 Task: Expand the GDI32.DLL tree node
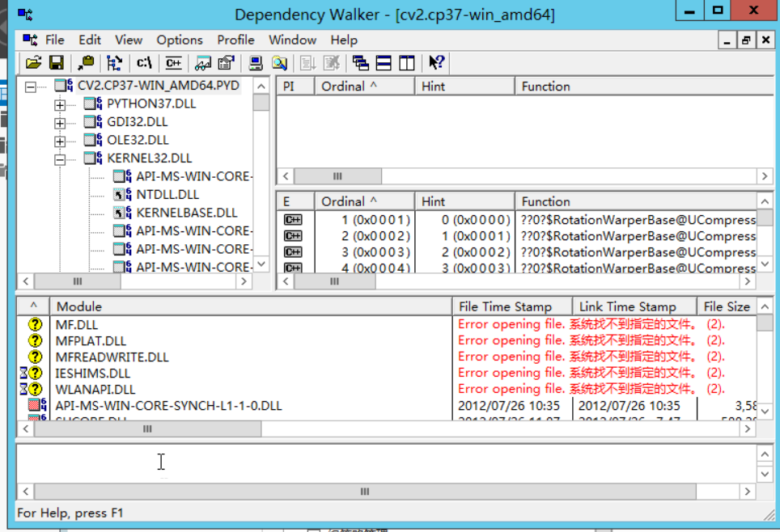[60, 124]
